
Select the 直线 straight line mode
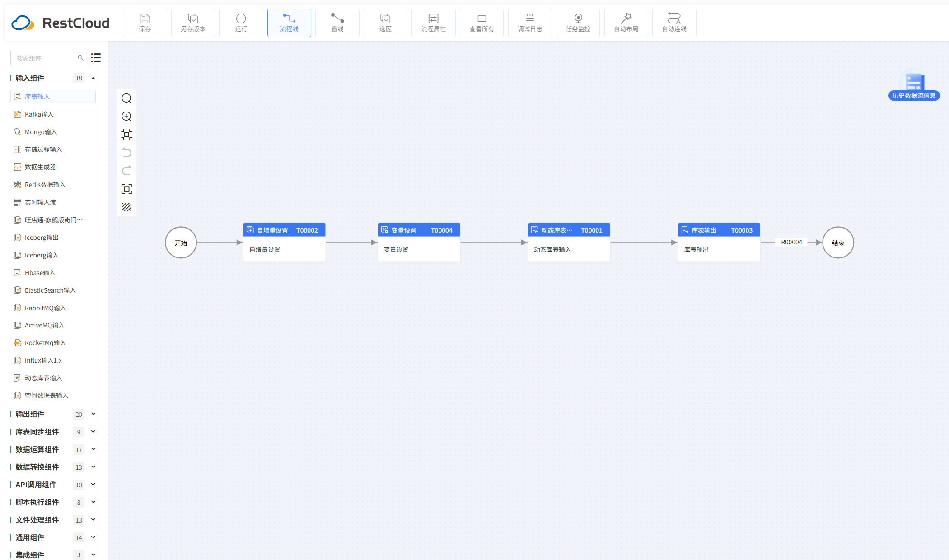coord(337,23)
